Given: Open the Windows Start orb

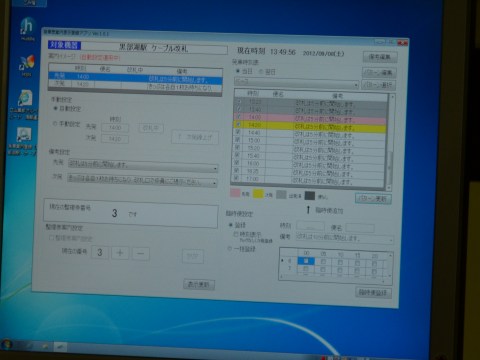Looking at the screenshot, I should (x=6, y=344).
